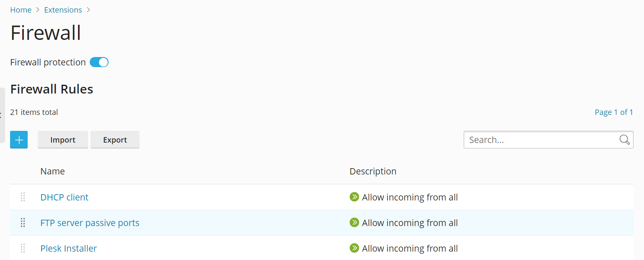Screen dimensions: 644x260
Task: Expand the collapsed left sidebar panel
Action: coord(2,115)
